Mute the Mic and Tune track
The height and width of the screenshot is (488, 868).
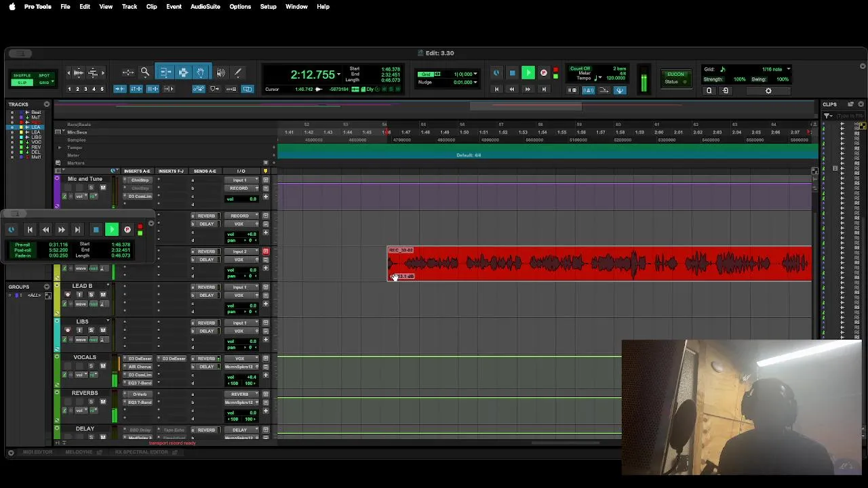[x=103, y=188]
